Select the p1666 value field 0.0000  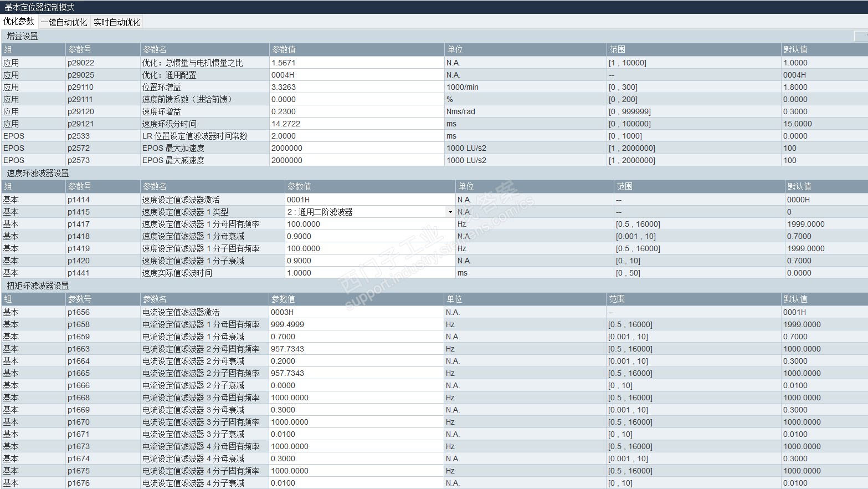(356, 385)
